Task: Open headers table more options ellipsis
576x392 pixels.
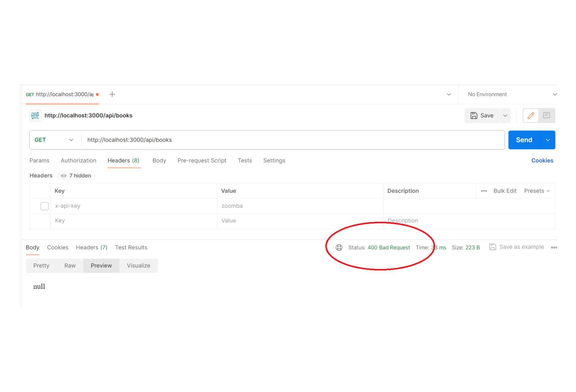Action: [x=484, y=191]
